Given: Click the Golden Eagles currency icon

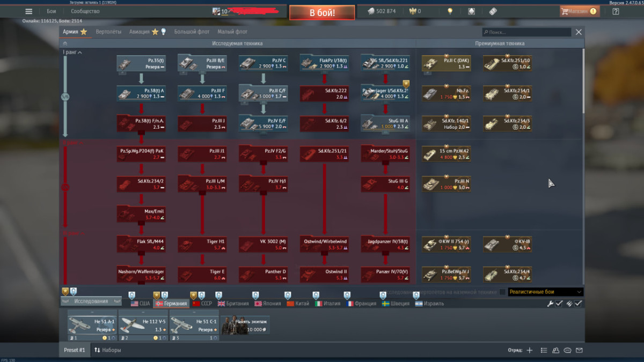Looking at the screenshot, I should [x=413, y=11].
